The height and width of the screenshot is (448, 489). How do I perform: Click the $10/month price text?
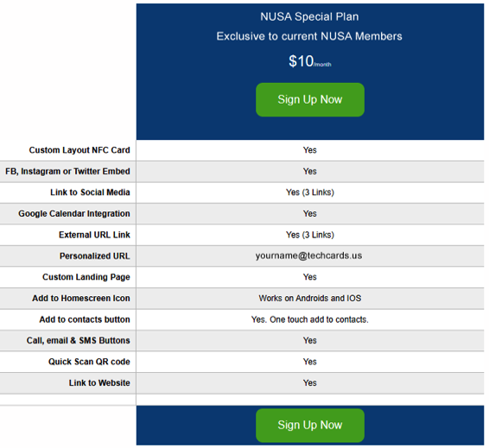pyautogui.click(x=309, y=61)
